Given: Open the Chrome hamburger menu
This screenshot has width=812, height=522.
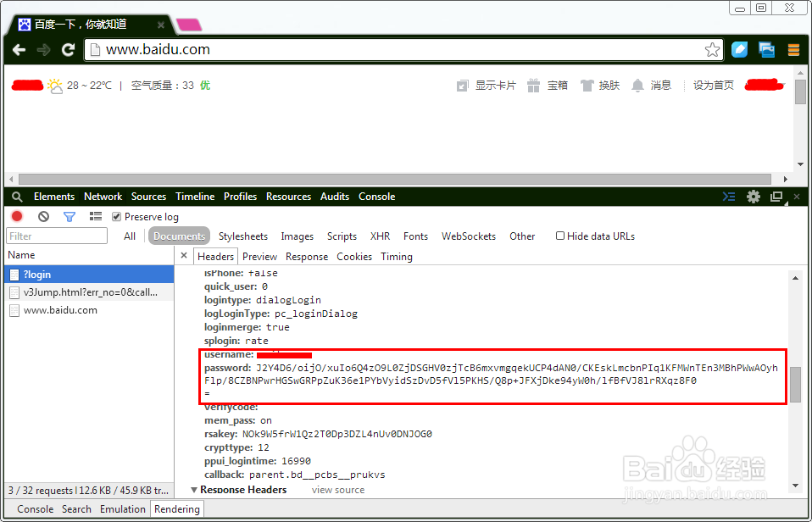Looking at the screenshot, I should 793,50.
